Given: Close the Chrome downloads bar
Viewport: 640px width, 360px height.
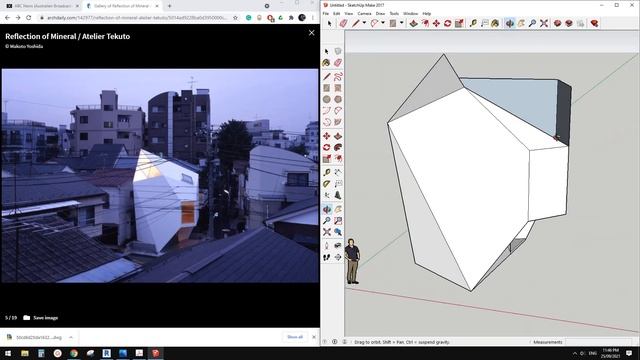Looking at the screenshot, I should point(314,337).
